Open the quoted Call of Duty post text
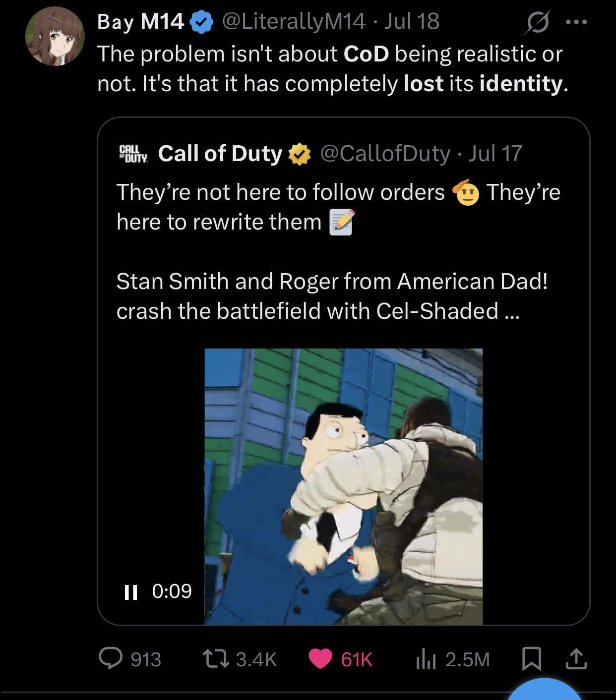The width and height of the screenshot is (616, 700). coord(338,251)
